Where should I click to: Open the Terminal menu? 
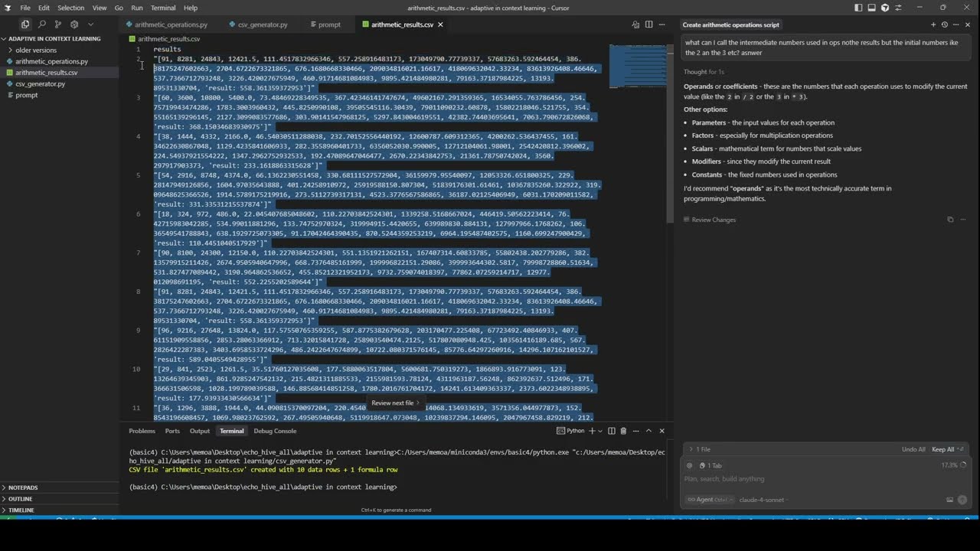(163, 8)
